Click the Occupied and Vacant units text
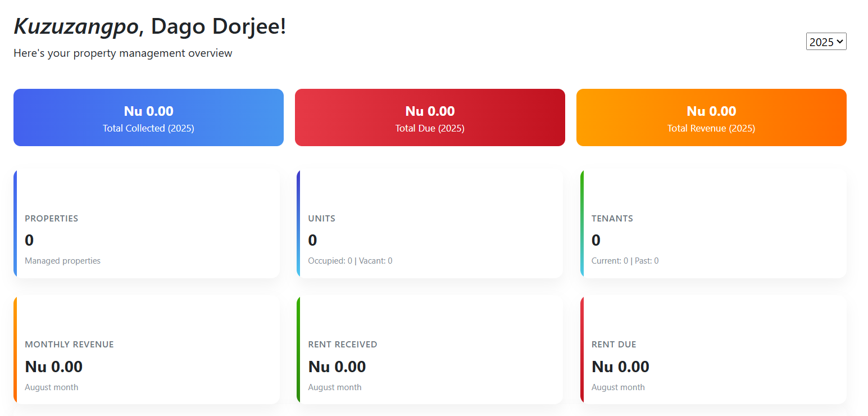868x416 pixels. (350, 261)
